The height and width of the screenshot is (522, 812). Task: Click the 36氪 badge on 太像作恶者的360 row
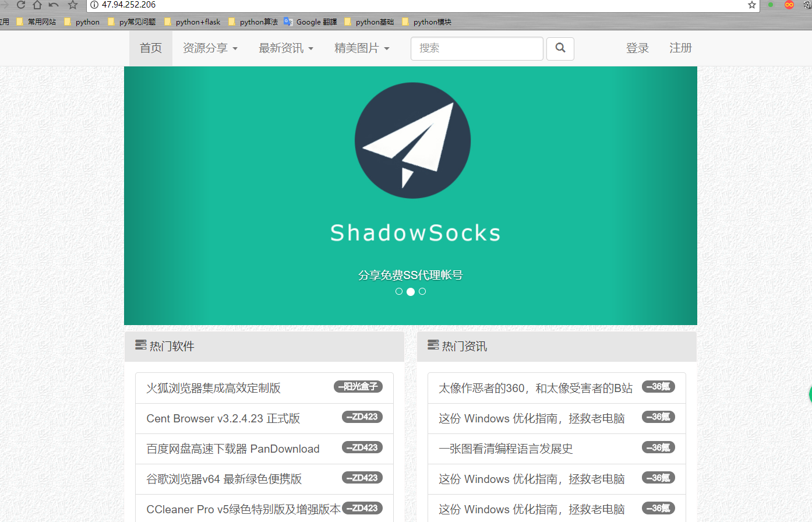tap(658, 386)
